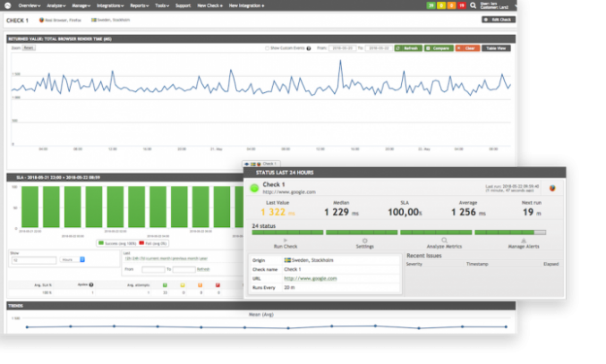The image size is (606, 364).
Task: Expand the Integrations menu
Action: click(x=110, y=5)
